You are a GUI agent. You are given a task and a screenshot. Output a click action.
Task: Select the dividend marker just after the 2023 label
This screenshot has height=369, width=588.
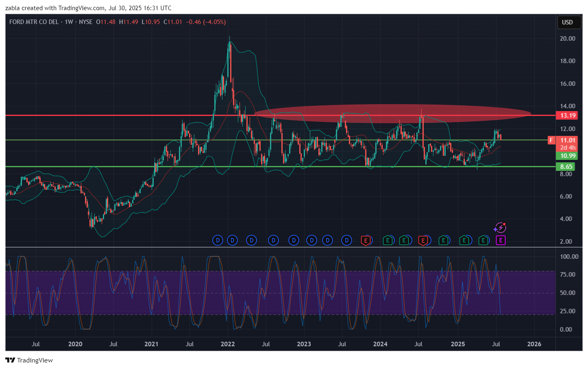point(311,240)
